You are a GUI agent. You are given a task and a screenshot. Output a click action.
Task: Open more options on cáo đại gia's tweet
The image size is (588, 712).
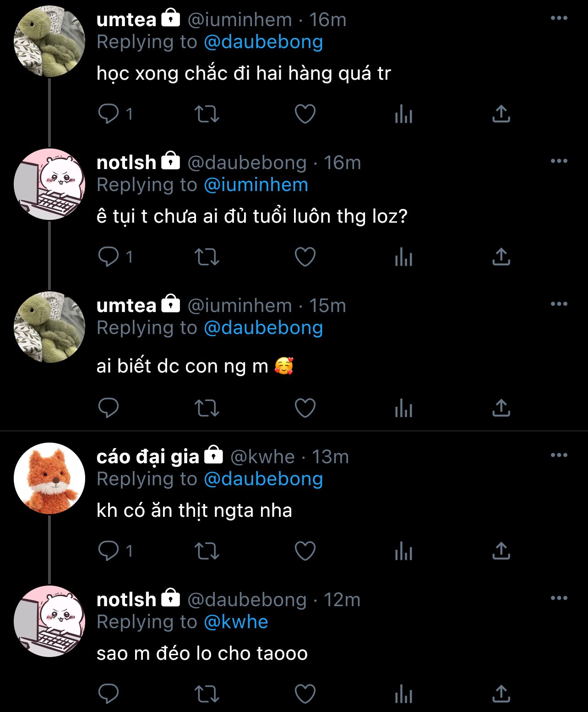point(559,455)
